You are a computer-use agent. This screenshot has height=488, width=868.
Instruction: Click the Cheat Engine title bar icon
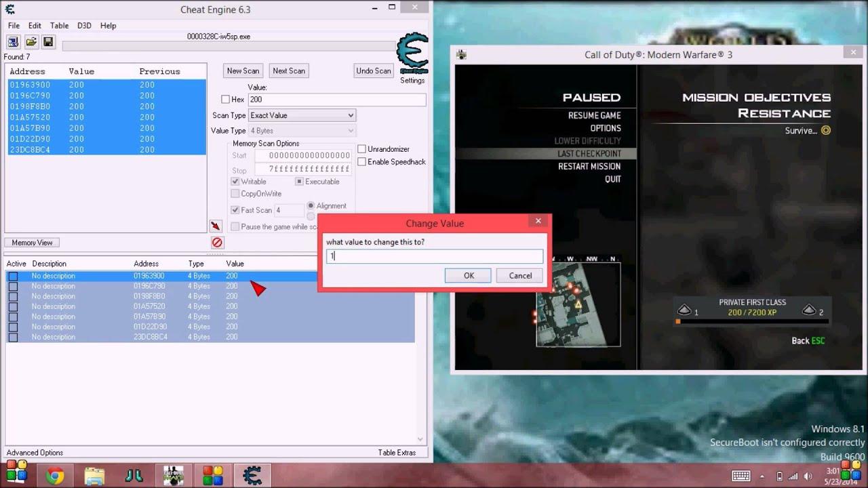pyautogui.click(x=10, y=9)
